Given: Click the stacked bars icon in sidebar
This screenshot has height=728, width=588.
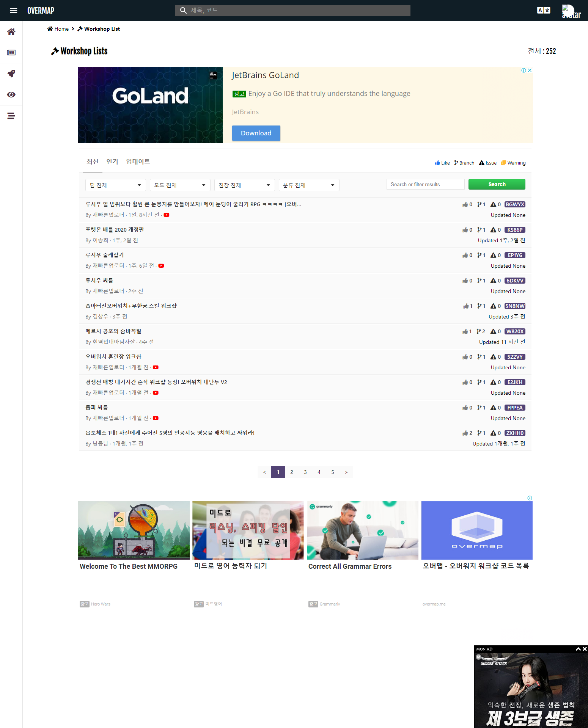Looking at the screenshot, I should point(11,116).
